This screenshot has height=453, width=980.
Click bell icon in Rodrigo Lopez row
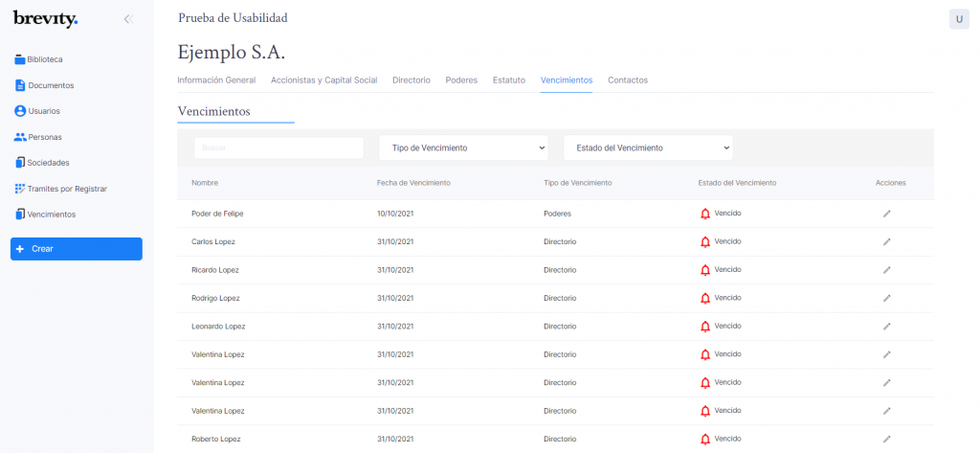point(705,299)
